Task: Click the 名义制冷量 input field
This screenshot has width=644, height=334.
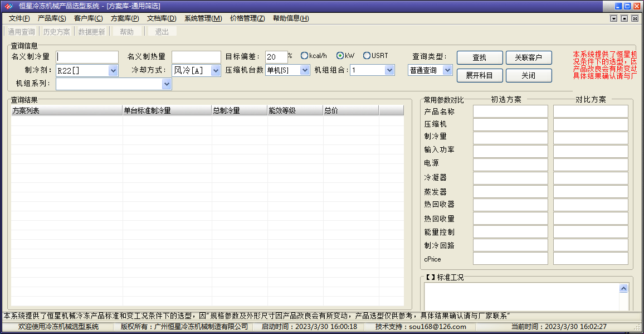Action: (x=87, y=57)
